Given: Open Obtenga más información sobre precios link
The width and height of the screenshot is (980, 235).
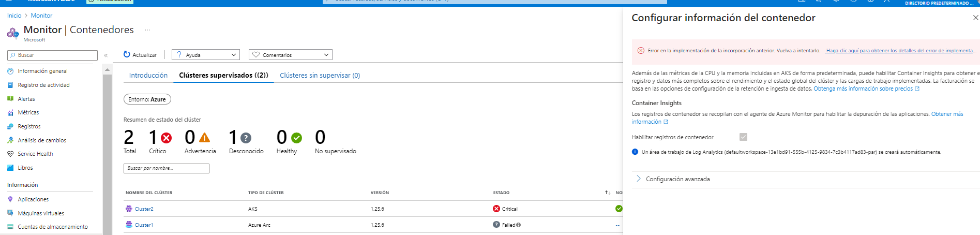Looking at the screenshot, I should 866,89.
